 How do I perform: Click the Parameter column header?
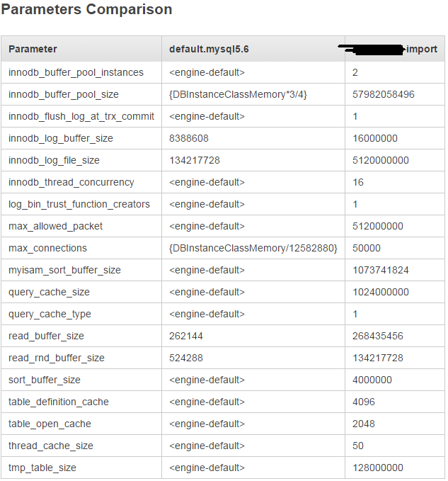[33, 49]
